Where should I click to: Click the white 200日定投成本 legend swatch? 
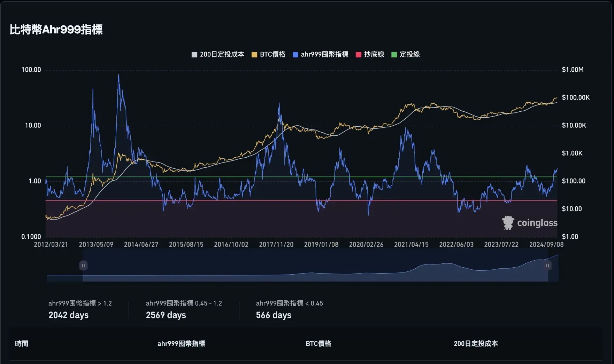(x=194, y=55)
